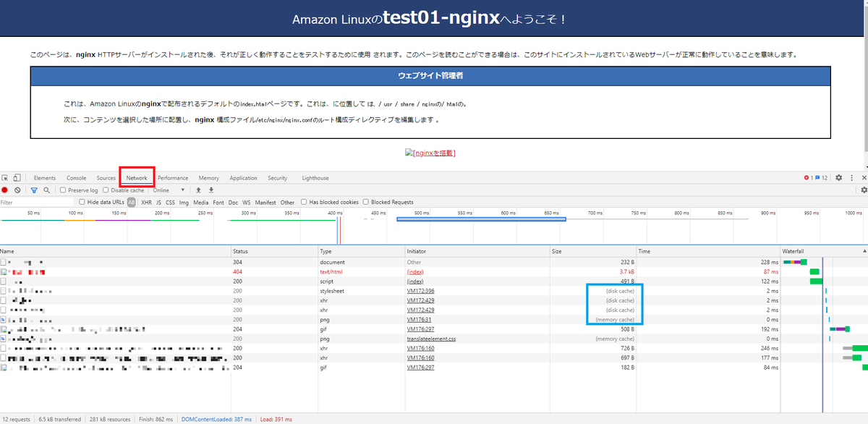This screenshot has width=868, height=424.
Task: Activate the inspect element picker icon
Action: (5, 178)
